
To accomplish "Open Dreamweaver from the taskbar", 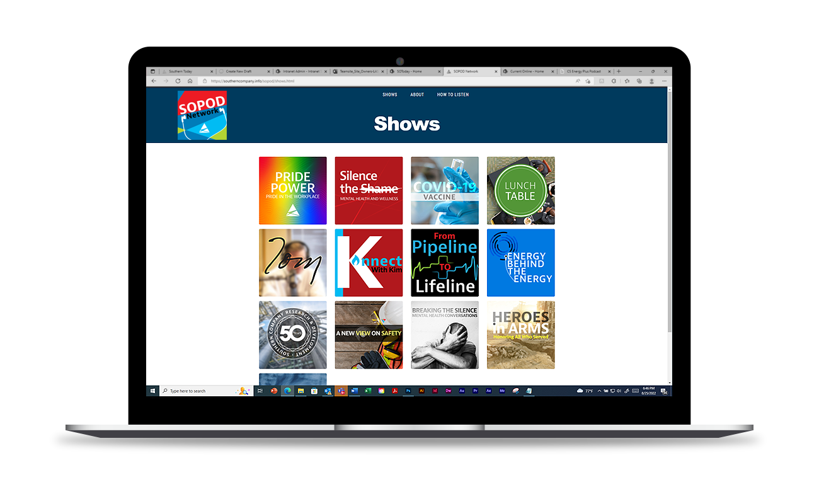I will point(448,391).
